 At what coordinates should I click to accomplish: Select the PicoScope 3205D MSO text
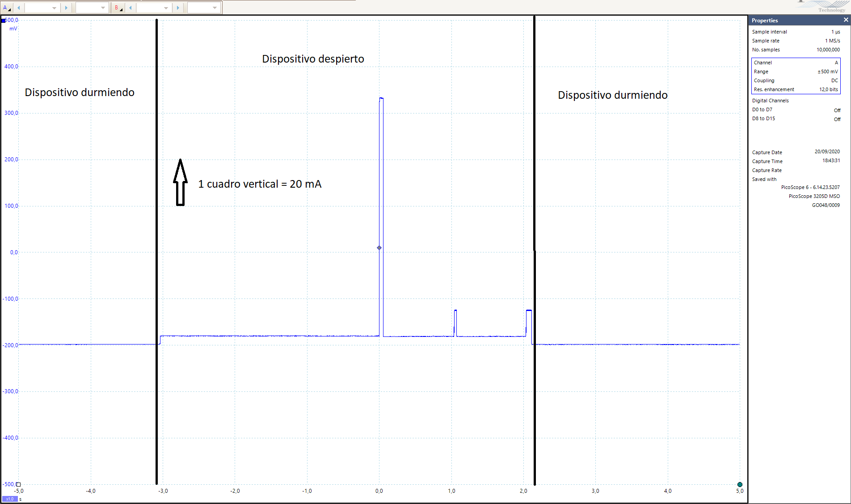814,196
